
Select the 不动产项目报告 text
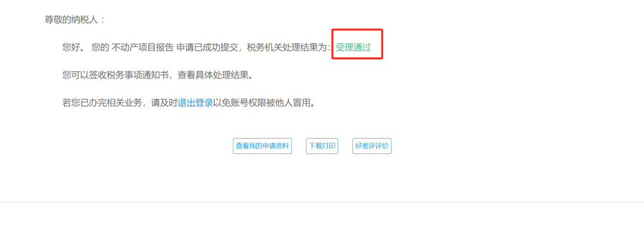143,47
